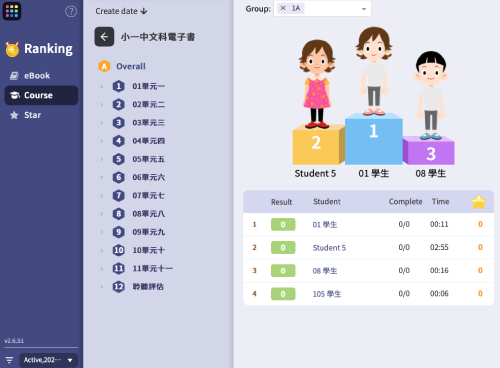Click the Ranking medal icon
The image size is (500, 368).
pyautogui.click(x=12, y=49)
